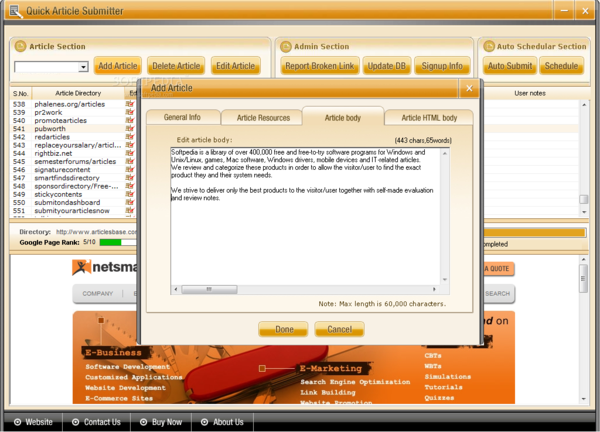Click the Admin Section header icon
This screenshot has width=600, height=432.
(285, 46)
